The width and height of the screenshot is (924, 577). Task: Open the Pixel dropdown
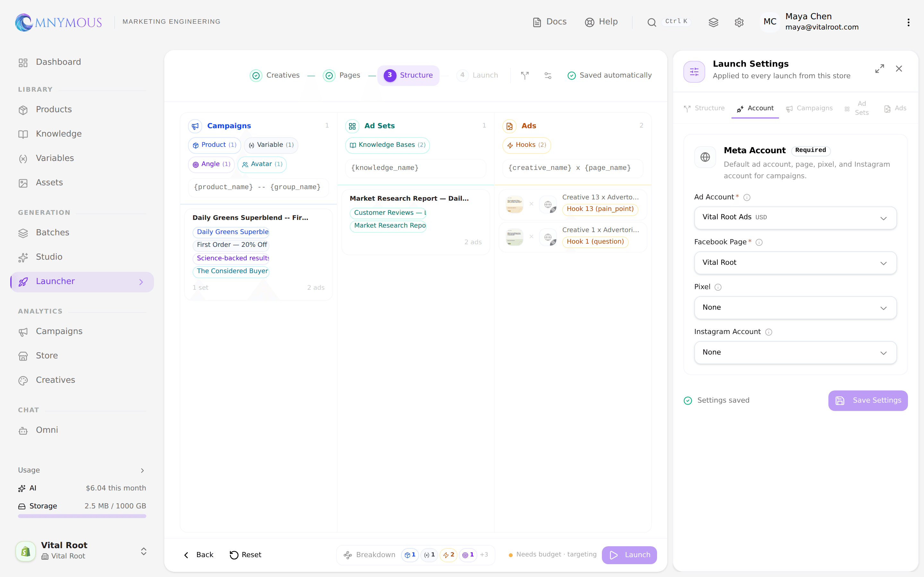pyautogui.click(x=795, y=308)
